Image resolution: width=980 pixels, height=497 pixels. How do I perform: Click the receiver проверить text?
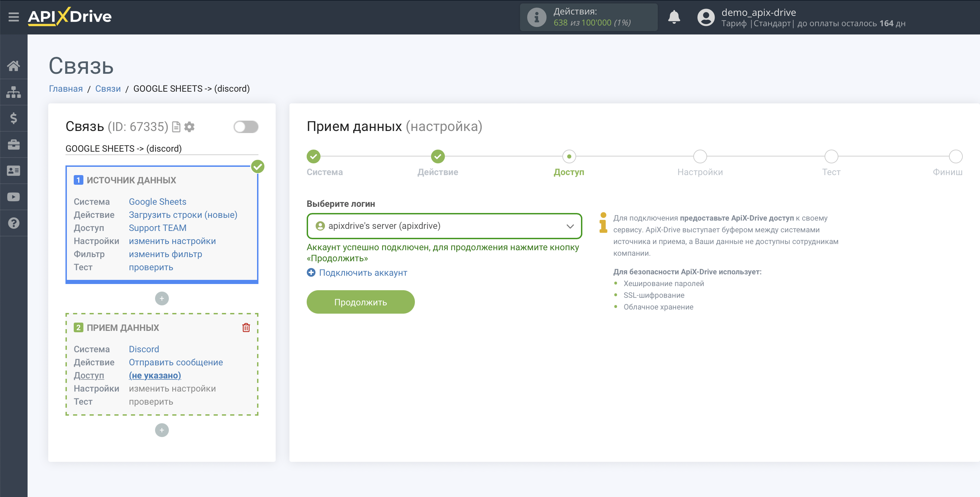click(x=151, y=402)
